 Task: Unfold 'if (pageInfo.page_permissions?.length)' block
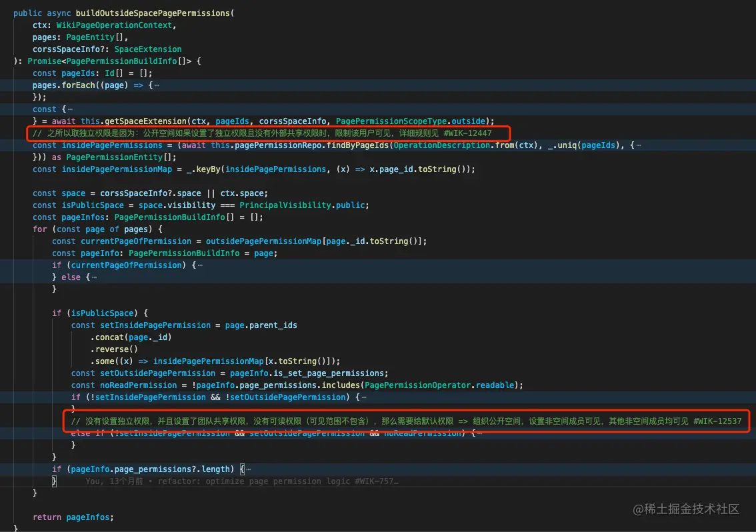pos(248,469)
